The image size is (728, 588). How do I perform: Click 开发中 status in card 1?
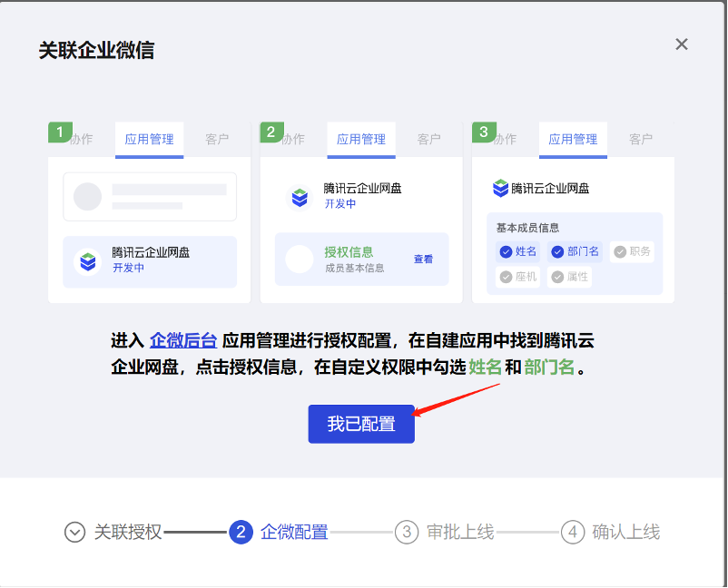pos(129,268)
